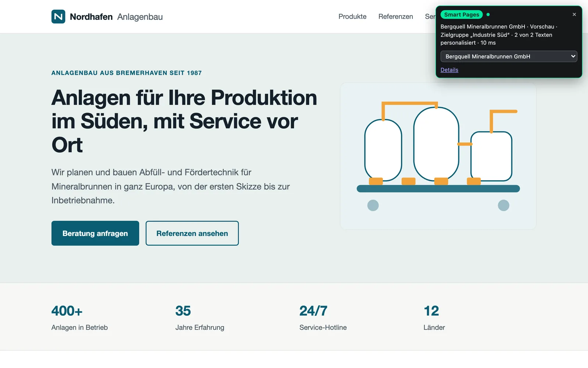Open the Details link in overlay
The width and height of the screenshot is (588, 368).
(449, 70)
